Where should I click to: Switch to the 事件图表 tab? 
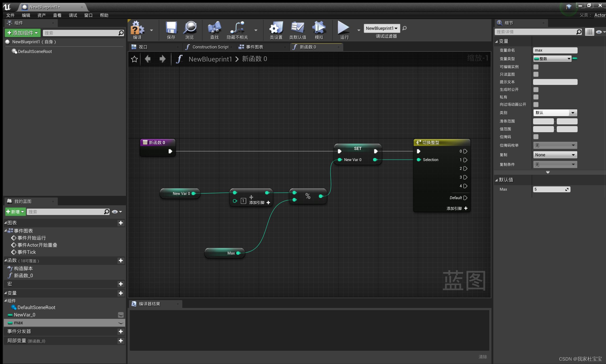pyautogui.click(x=255, y=47)
